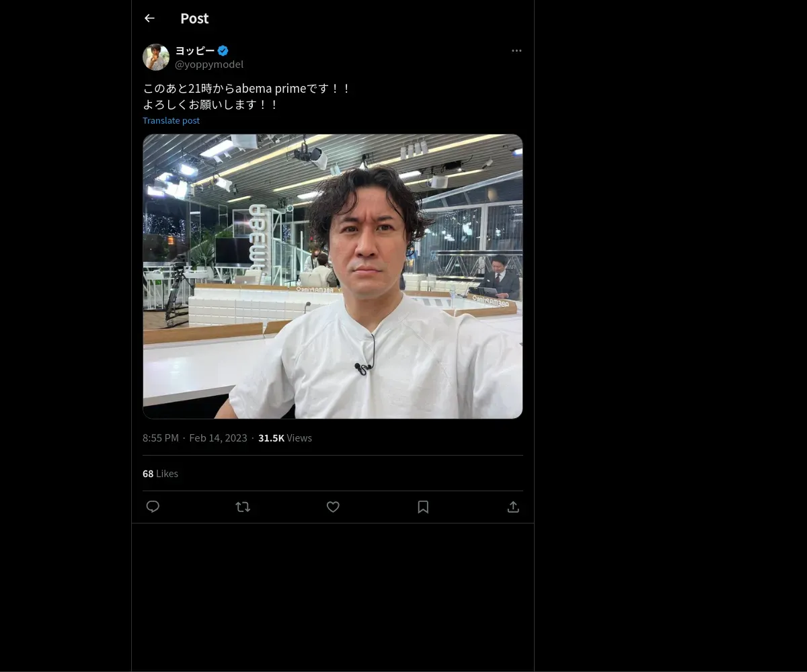Click the Translate post link

171,120
